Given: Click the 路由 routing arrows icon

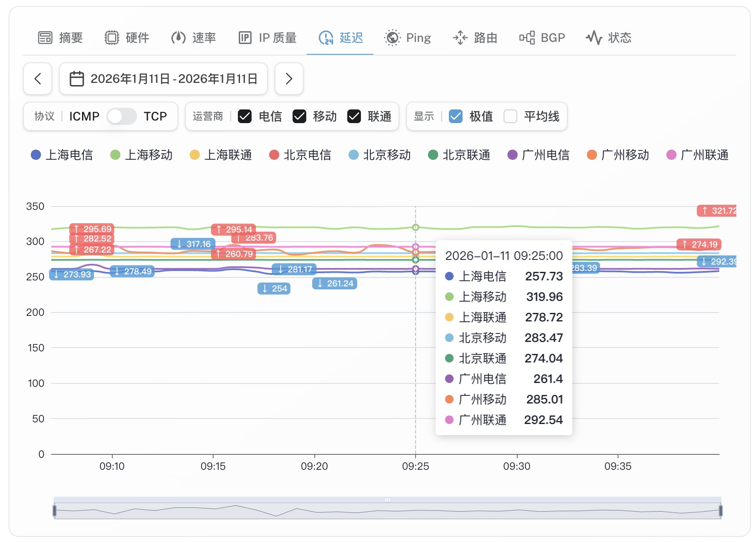Looking at the screenshot, I should pyautogui.click(x=460, y=38).
